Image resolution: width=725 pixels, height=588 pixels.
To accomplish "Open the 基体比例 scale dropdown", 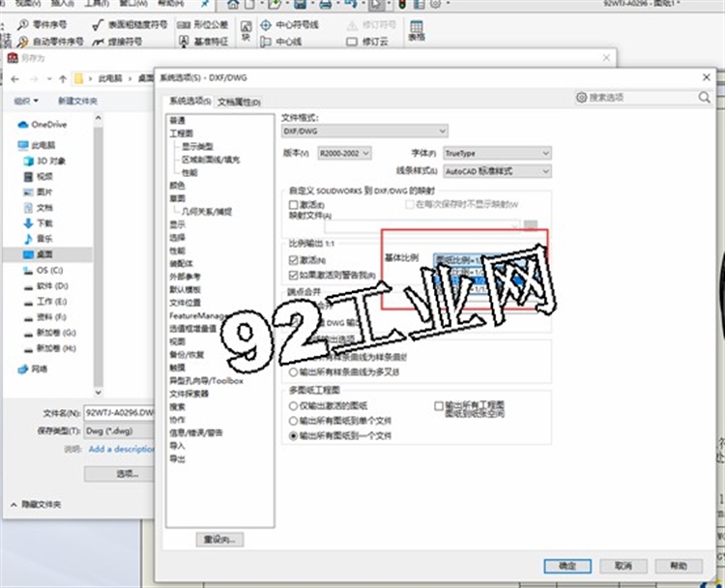I will click(489, 260).
